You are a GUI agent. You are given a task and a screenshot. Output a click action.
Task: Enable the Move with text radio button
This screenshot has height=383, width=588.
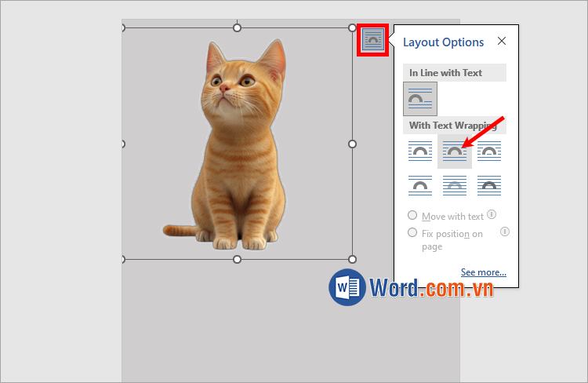412,216
